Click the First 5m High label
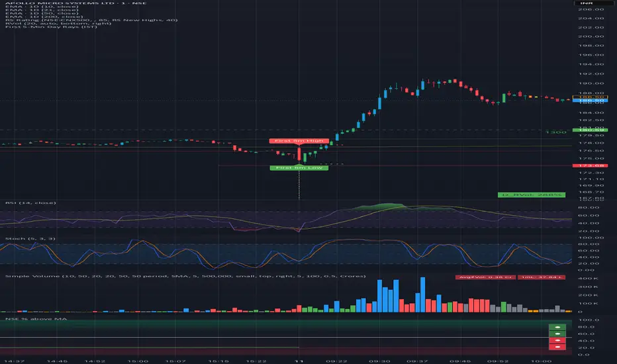Image resolution: width=617 pixels, height=364 pixels. click(297, 141)
